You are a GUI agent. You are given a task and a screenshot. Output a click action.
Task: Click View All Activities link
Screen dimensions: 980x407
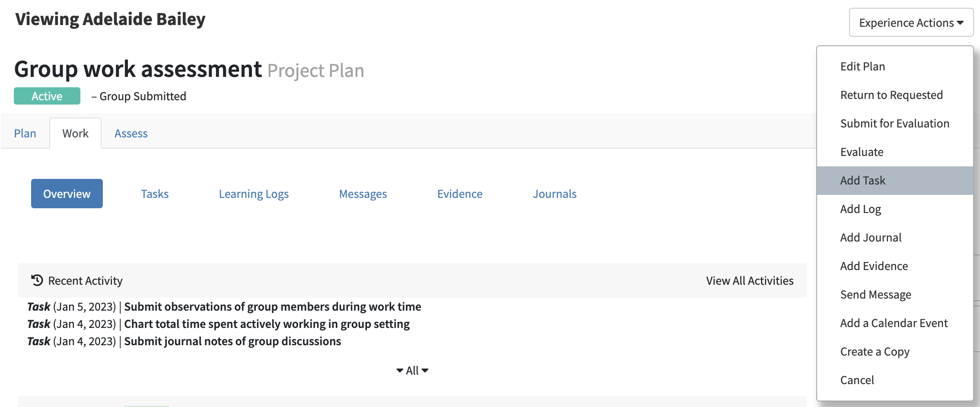click(x=750, y=281)
